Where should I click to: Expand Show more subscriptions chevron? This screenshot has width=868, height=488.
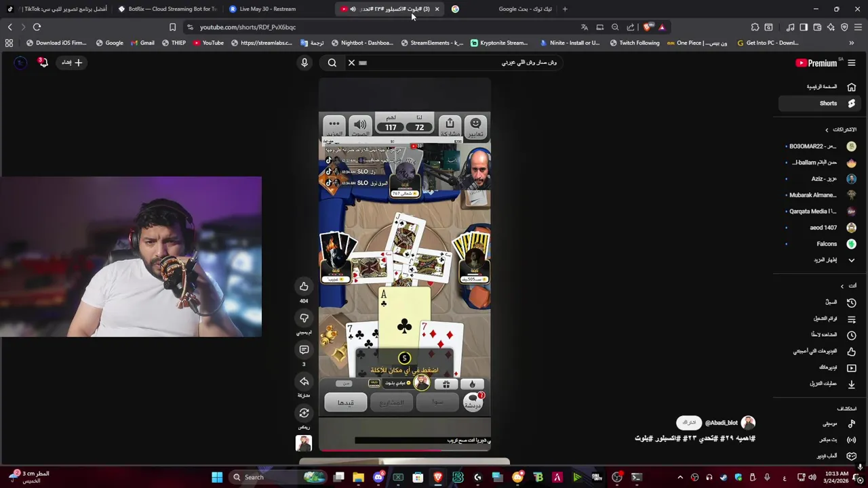(852, 260)
